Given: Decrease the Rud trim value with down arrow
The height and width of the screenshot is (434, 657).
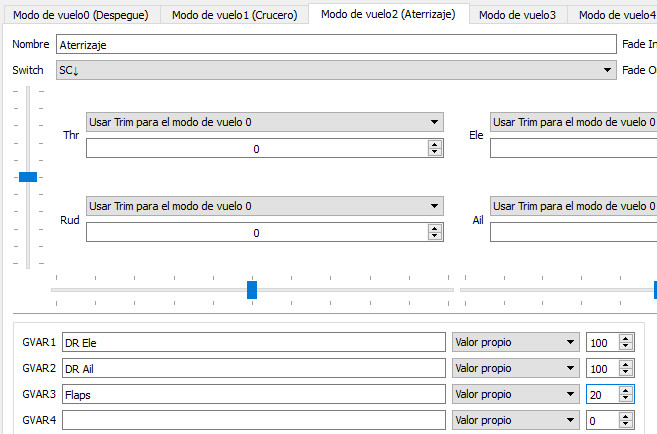Looking at the screenshot, I should pos(435,237).
